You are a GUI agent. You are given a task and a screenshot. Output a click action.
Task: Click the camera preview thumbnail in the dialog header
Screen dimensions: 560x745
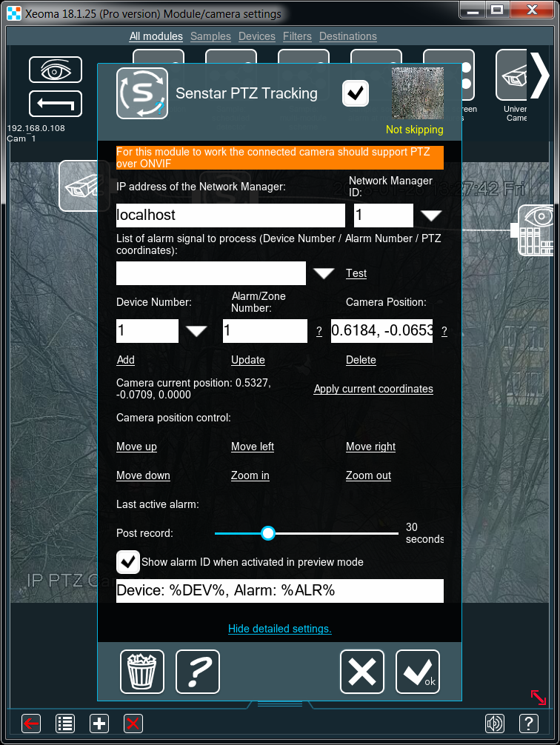point(418,93)
